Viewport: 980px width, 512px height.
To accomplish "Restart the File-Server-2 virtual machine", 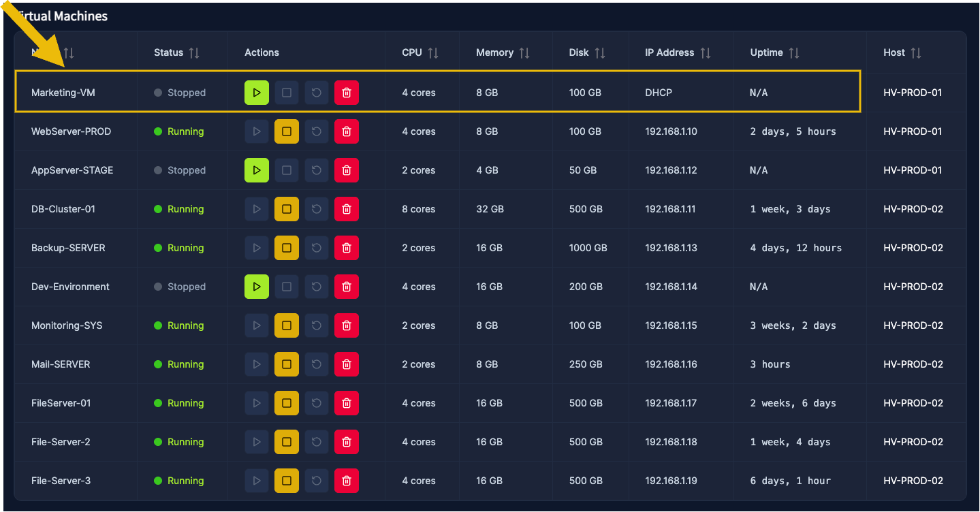I will pos(316,441).
